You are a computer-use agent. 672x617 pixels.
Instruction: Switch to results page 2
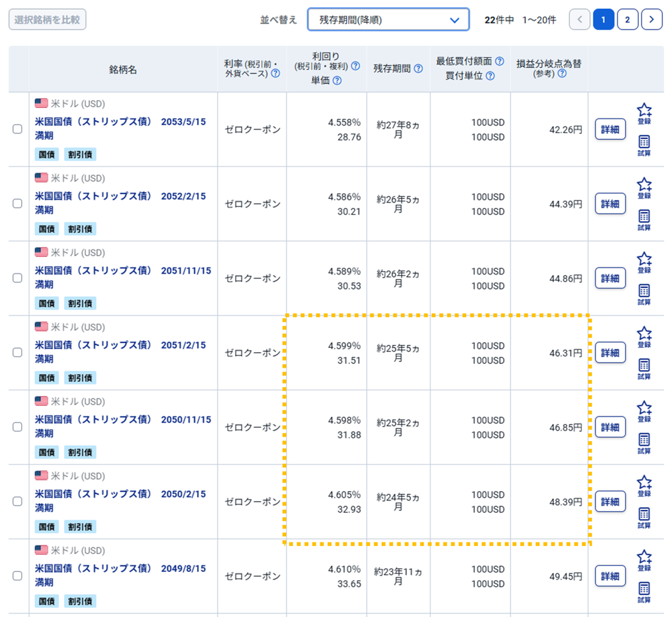tap(628, 20)
